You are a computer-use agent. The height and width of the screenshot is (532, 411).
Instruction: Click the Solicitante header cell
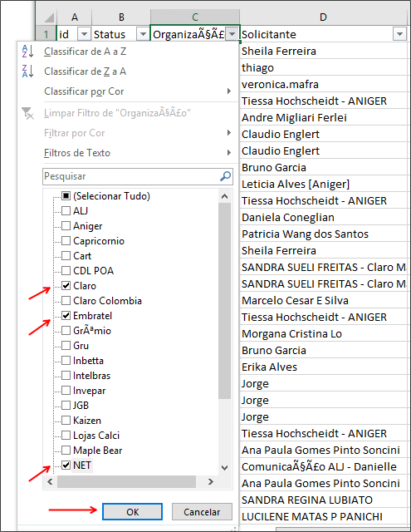tap(323, 34)
